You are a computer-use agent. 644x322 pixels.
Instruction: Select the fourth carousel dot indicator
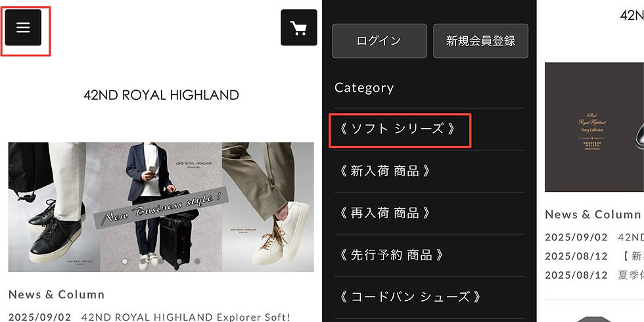click(179, 262)
